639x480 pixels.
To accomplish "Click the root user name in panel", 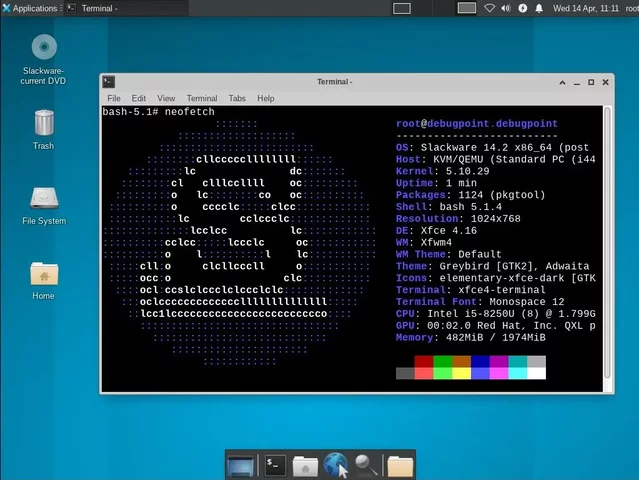I will click(x=632, y=8).
